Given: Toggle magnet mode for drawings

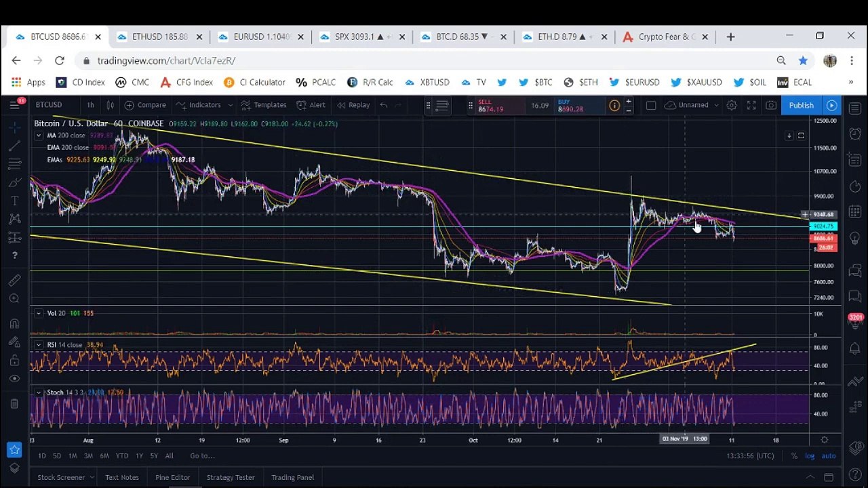Looking at the screenshot, I should (x=14, y=323).
